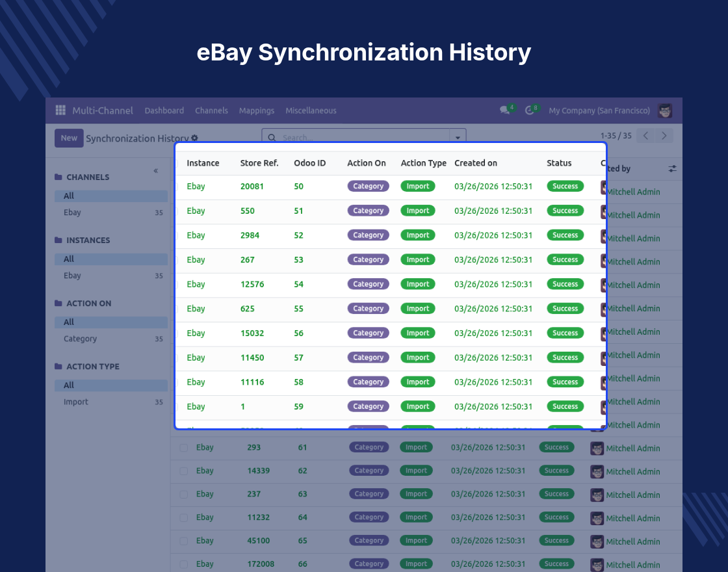Click Store Ref 15032 cell
The width and height of the screenshot is (728, 572).
252,333
